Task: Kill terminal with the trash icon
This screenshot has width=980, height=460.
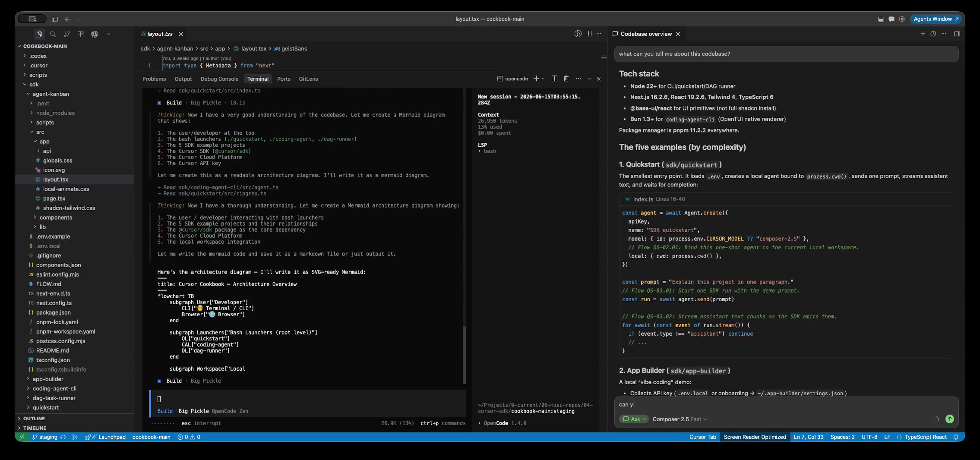Action: tap(566, 79)
